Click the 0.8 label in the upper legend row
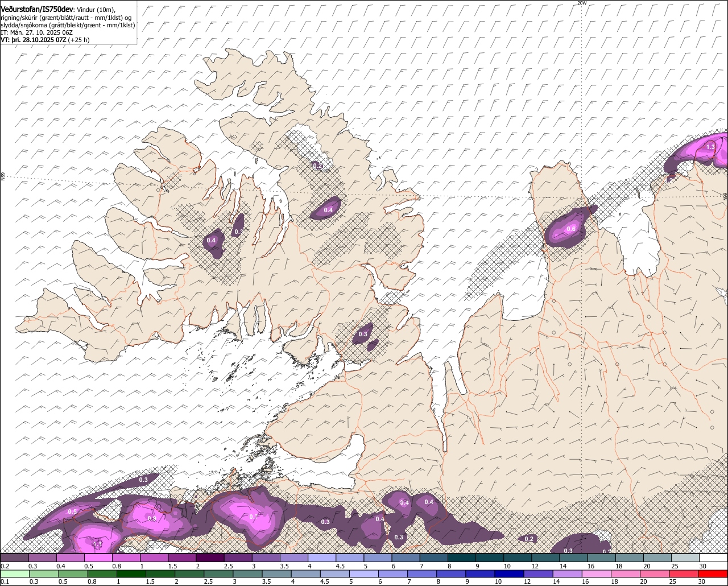Viewport: 728px width, 586px height. click(117, 566)
